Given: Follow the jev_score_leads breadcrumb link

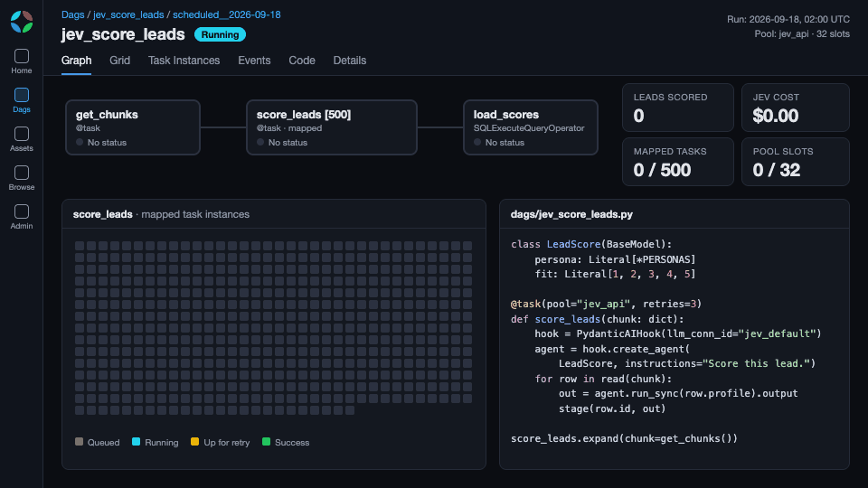Looking at the screenshot, I should click(128, 15).
